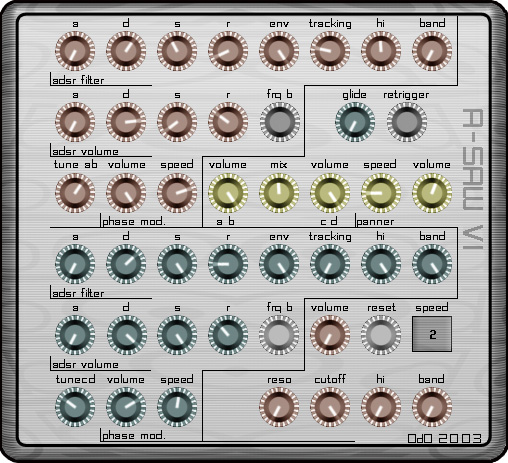Viewport: 508px width, 463px height.
Task: Click the 'OdO 2003' credit text
Action: click(x=445, y=438)
